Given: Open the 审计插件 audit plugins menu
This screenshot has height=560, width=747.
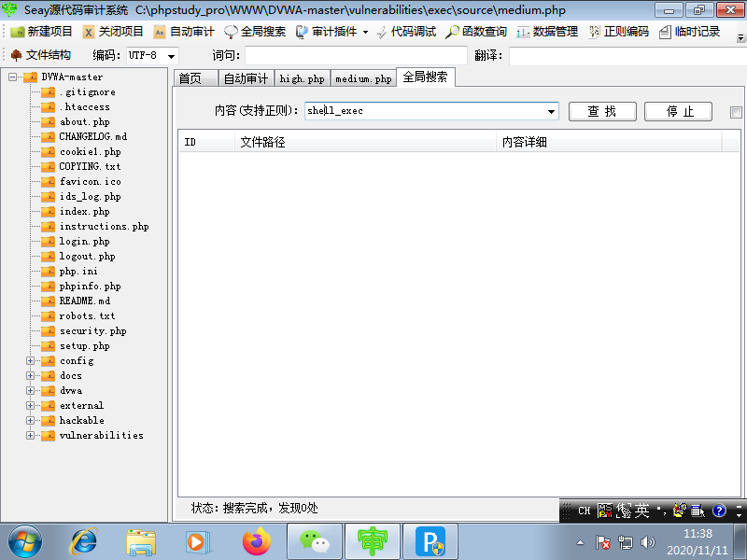Looking at the screenshot, I should click(331, 31).
